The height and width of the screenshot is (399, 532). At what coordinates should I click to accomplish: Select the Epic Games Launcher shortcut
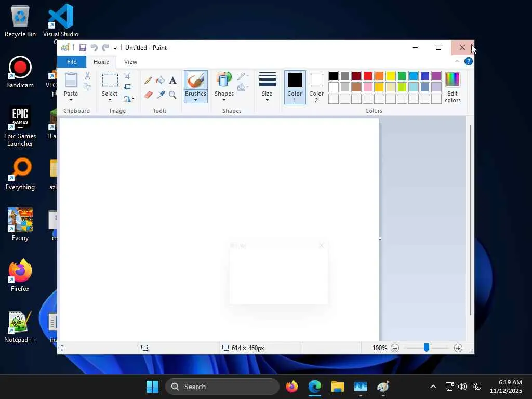click(20, 126)
